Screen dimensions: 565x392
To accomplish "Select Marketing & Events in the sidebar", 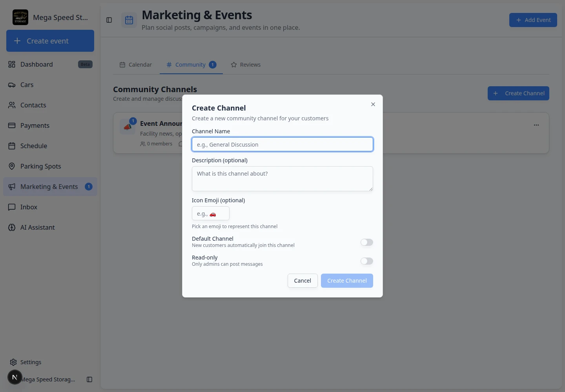I will (50, 187).
